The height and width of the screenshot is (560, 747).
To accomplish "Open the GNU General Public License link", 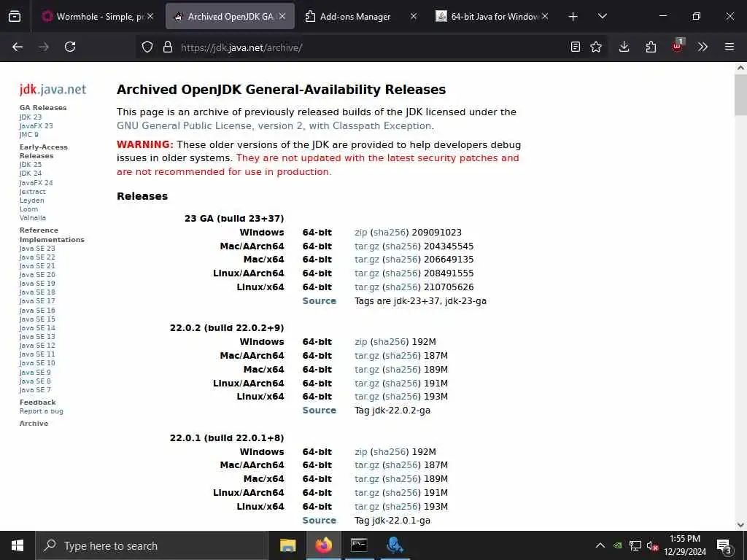I will pyautogui.click(x=274, y=125).
